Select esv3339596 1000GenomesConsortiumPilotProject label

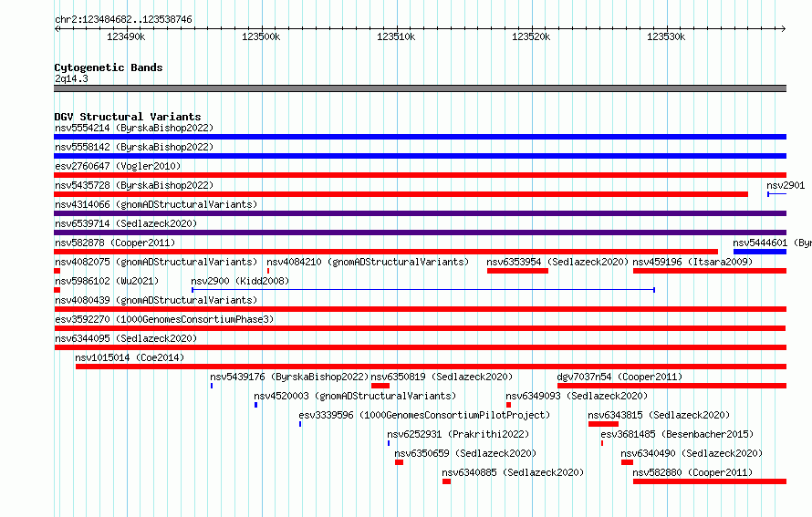coord(424,415)
